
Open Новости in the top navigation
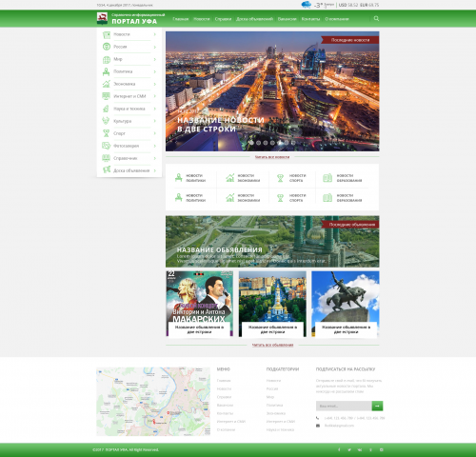[x=202, y=19]
